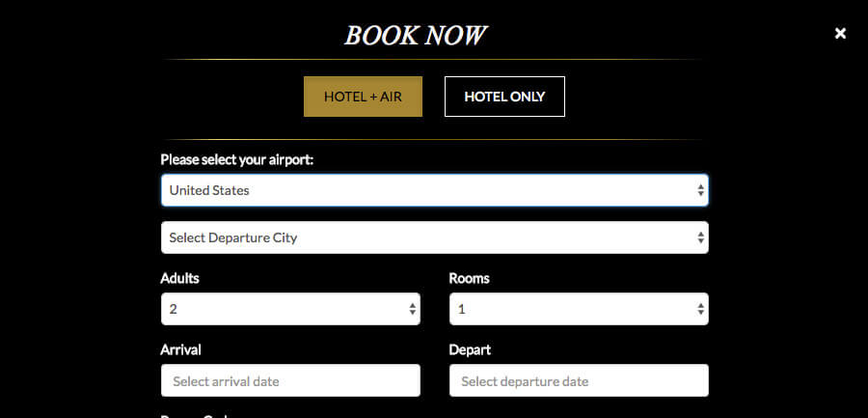Click the Please select your airport label
This screenshot has width=868, height=418.
(x=237, y=160)
